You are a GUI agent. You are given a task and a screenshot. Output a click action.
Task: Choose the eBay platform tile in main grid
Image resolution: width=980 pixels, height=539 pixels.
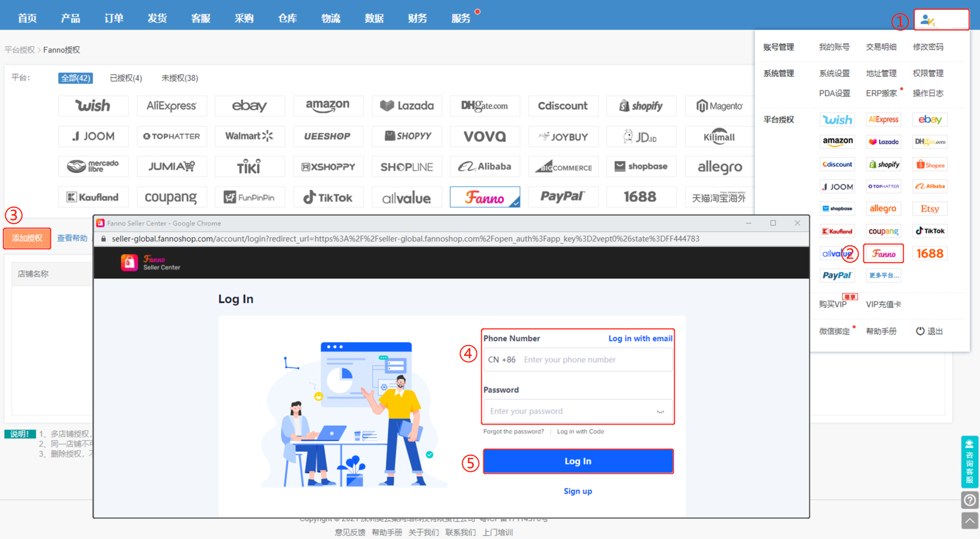click(250, 106)
